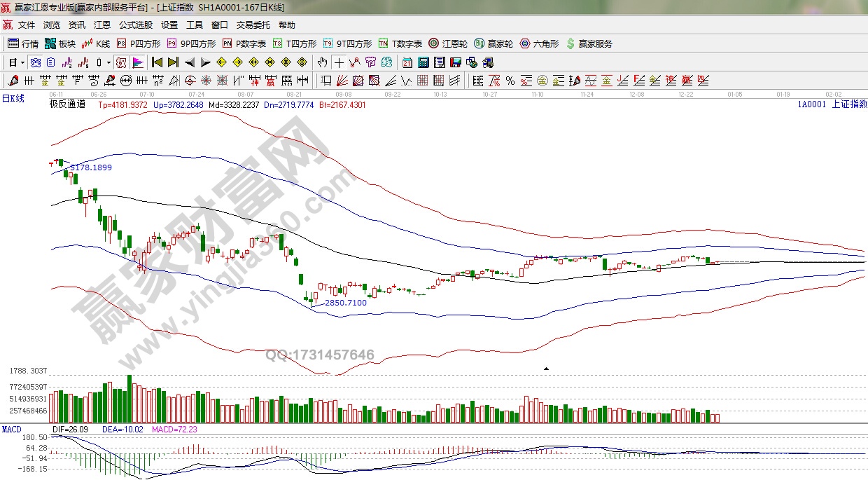Toggle the 权 price adjustment button

click(121, 62)
